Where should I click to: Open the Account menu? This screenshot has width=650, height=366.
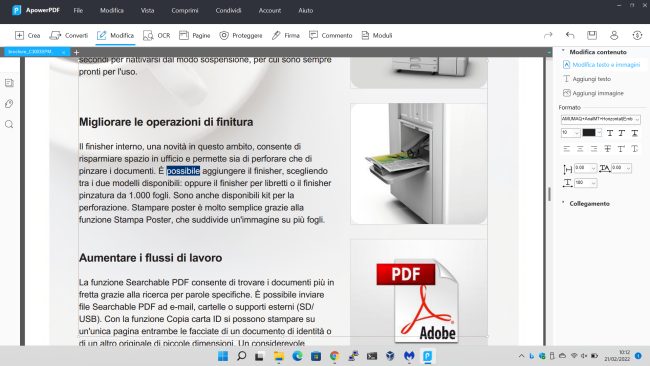(270, 10)
